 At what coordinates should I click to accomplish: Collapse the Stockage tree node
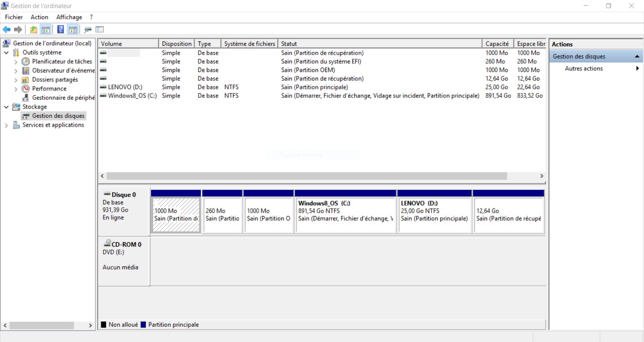(x=6, y=107)
